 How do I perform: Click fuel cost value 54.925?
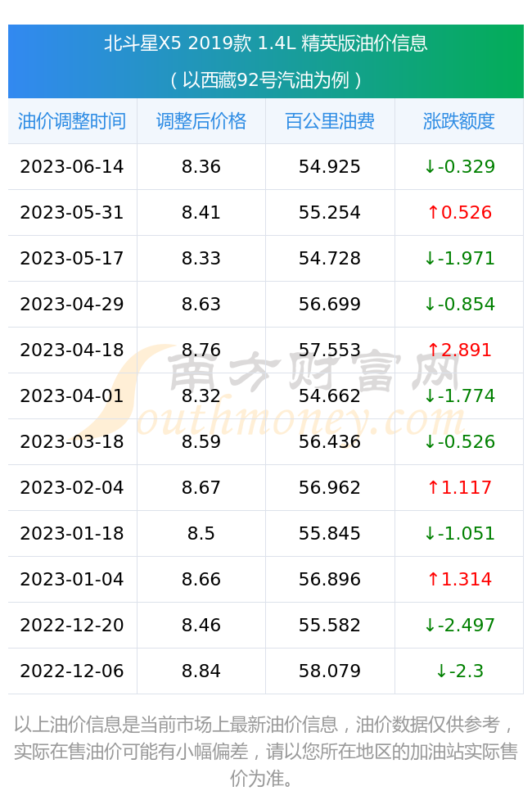click(x=330, y=167)
